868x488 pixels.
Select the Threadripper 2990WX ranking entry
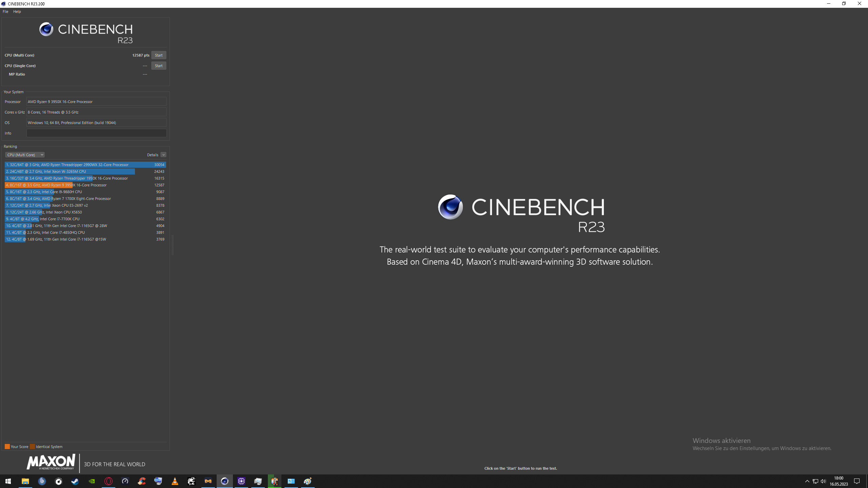[x=85, y=165]
